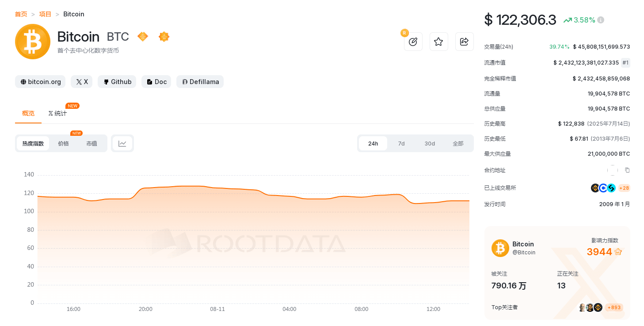
Task: Click the Binance avatar among Top followers
Action: click(x=598, y=307)
